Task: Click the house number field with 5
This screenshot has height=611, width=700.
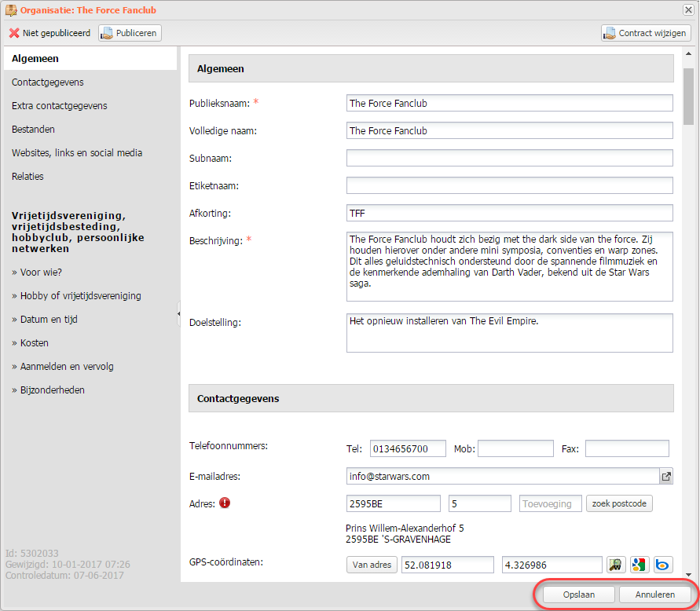Action: tap(480, 503)
